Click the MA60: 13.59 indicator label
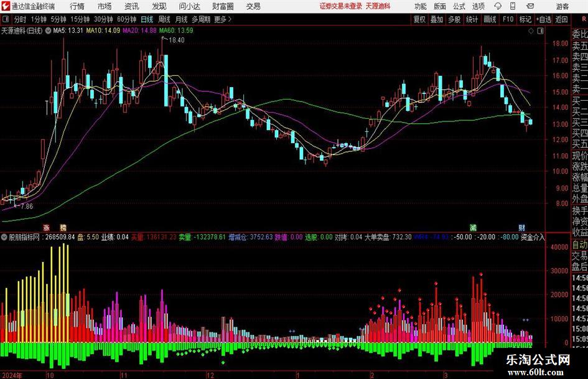The width and height of the screenshot is (588, 379). point(176,30)
